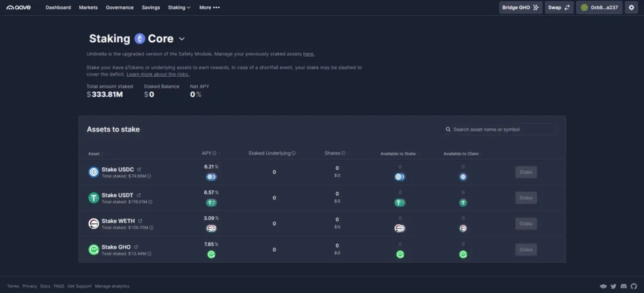Click the Stake WETH asset name

[118, 221]
